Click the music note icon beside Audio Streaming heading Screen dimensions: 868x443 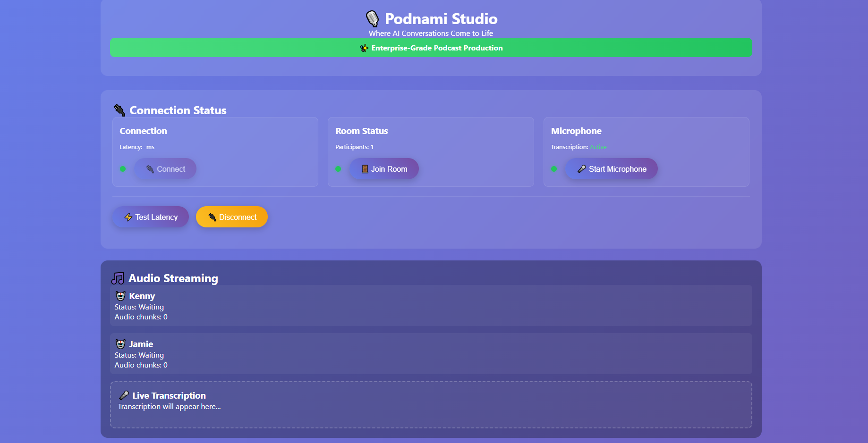tap(118, 278)
